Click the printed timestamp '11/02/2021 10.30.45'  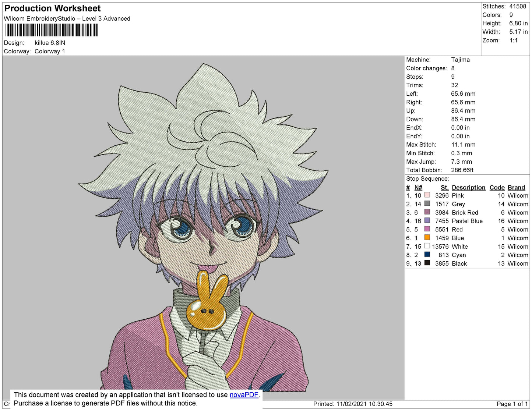click(364, 404)
